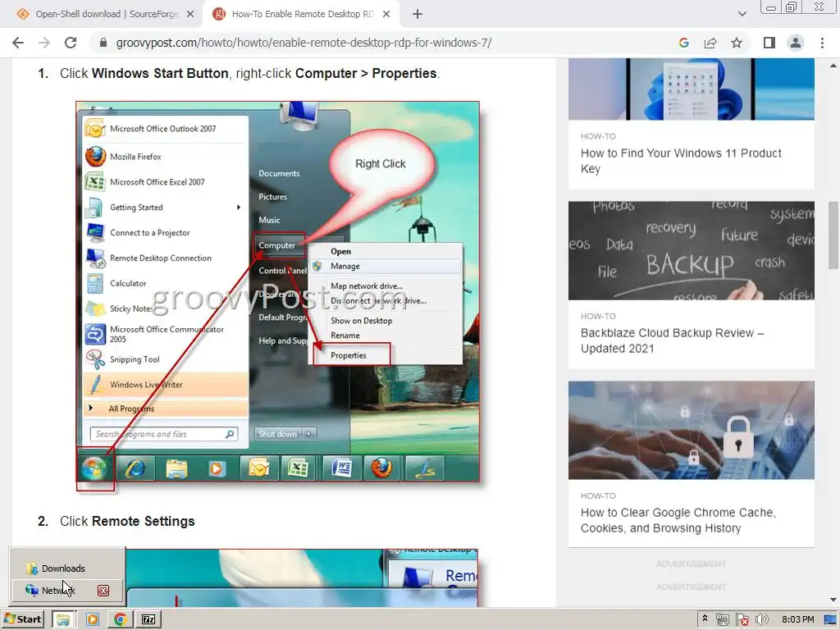This screenshot has width=840, height=630.
Task: Open the tab search dropdown arrow
Action: point(742,14)
